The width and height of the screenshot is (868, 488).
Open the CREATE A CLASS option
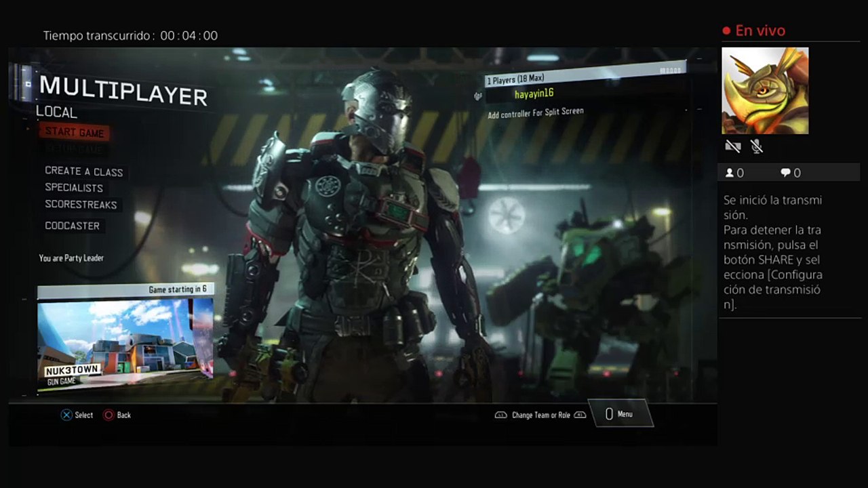click(84, 171)
